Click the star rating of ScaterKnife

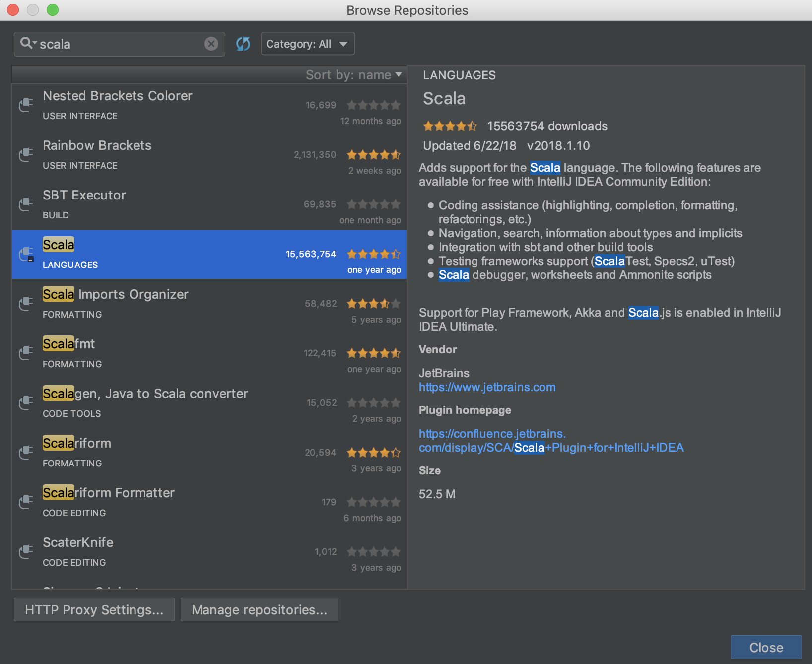374,552
